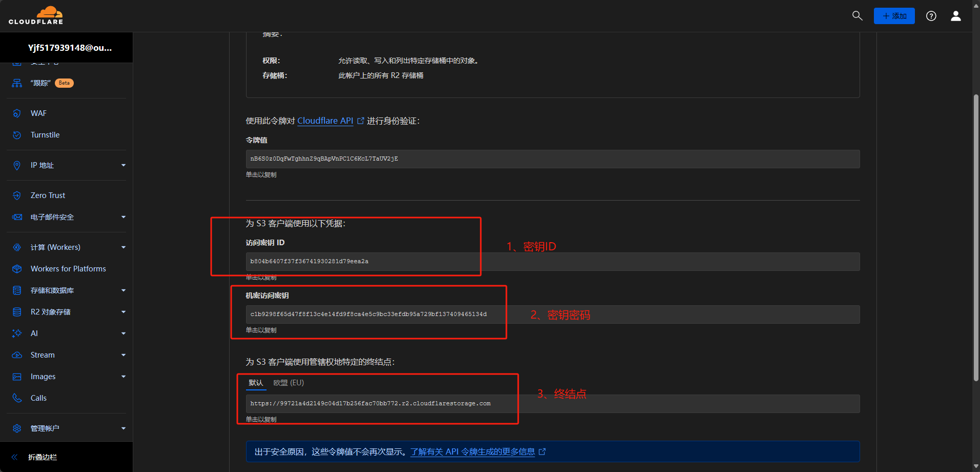Open WAF from the sidebar
Image resolution: width=980 pixels, height=472 pixels.
[38, 113]
